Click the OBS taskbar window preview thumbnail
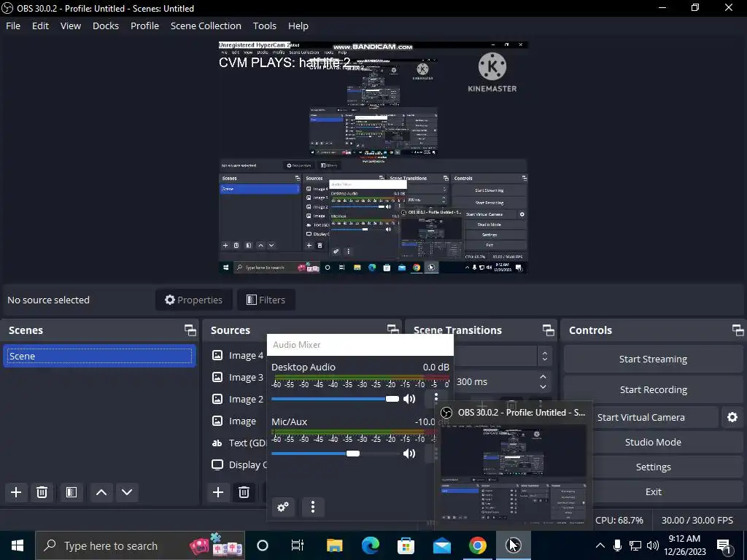Viewport: 747px width, 560px height. click(514, 474)
